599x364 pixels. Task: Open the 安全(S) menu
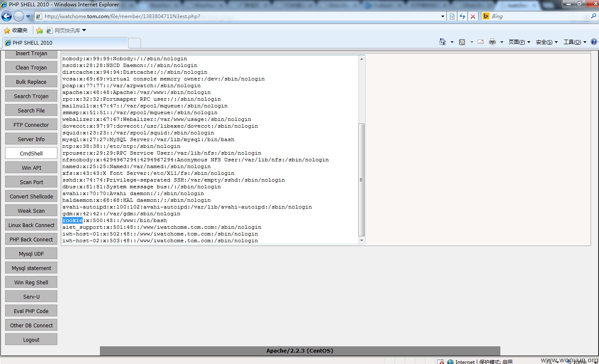click(x=547, y=42)
